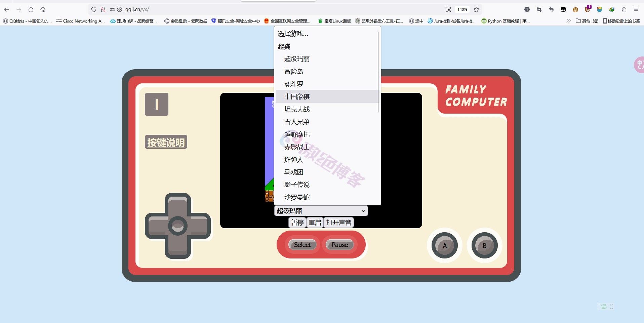Screen dimensions: 644x323
Task: Open the 全国互联网安全管理 bookmark
Action: pos(287,21)
